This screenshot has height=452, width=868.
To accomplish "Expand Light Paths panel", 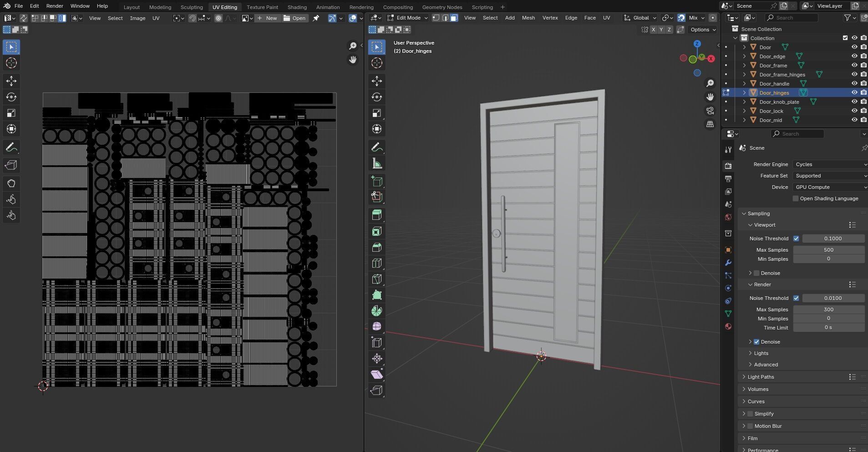I will coord(760,377).
